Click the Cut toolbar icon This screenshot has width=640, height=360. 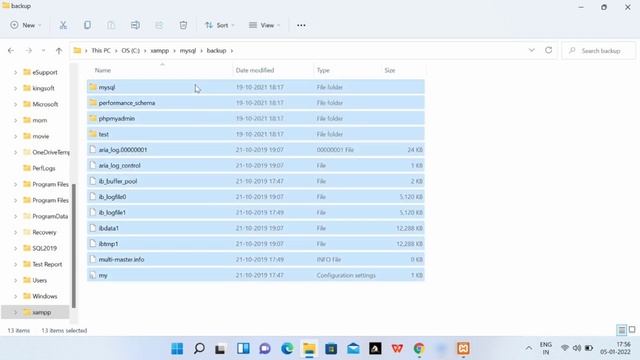[x=63, y=25]
